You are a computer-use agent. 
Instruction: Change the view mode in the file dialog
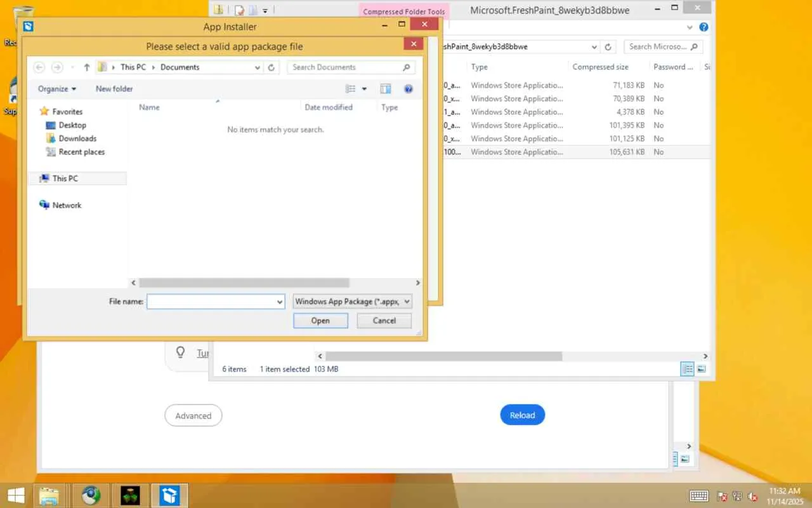point(350,89)
